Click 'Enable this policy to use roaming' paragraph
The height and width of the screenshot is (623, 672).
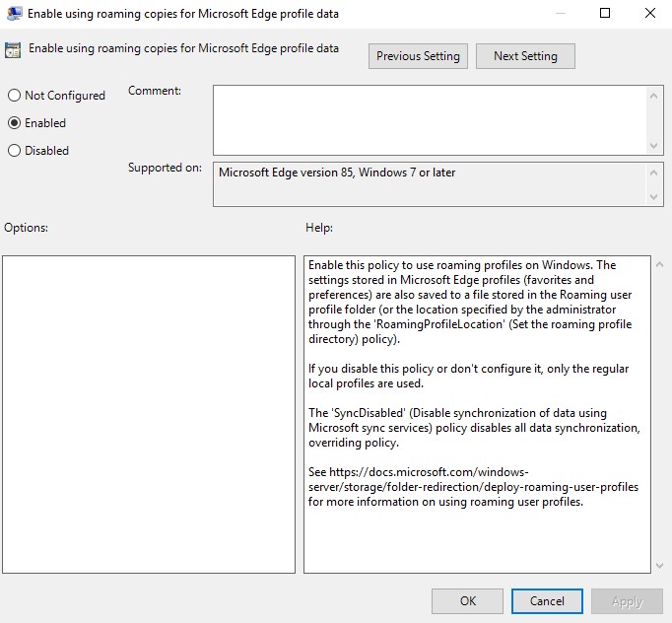[470, 302]
